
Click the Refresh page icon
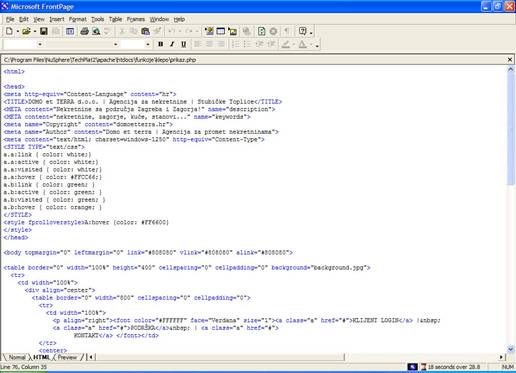(x=262, y=31)
